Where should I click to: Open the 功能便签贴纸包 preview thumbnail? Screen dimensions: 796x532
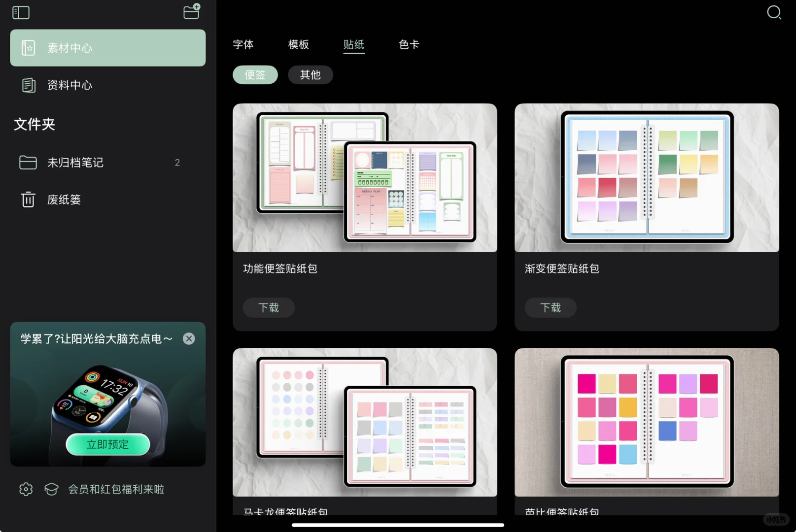coord(365,178)
